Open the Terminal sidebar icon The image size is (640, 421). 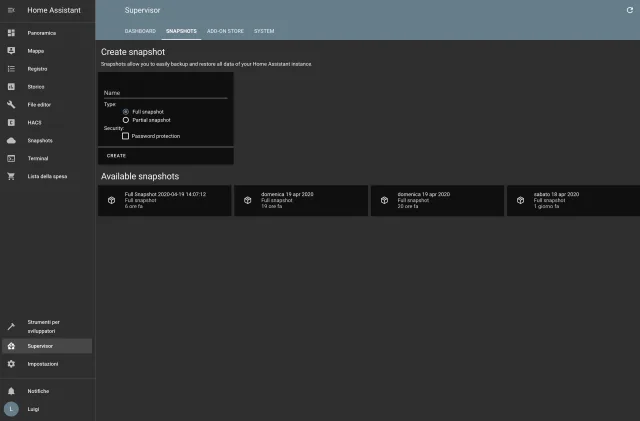click(x=11, y=159)
